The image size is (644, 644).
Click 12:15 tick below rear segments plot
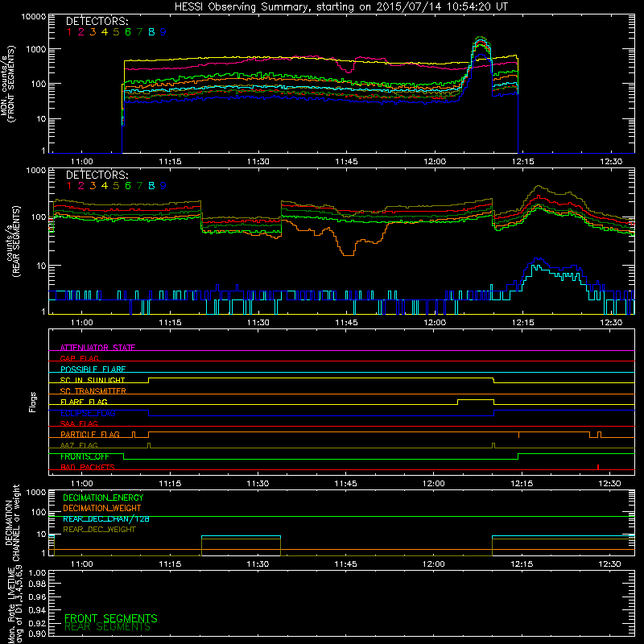coord(522,323)
